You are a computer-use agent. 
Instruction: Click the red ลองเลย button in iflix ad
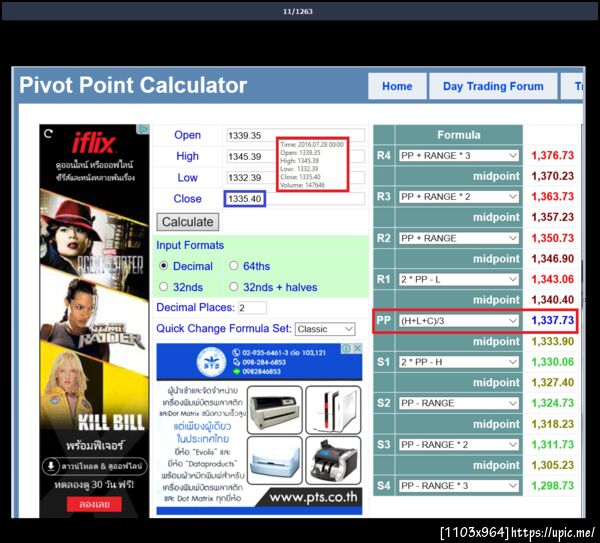tap(94, 504)
